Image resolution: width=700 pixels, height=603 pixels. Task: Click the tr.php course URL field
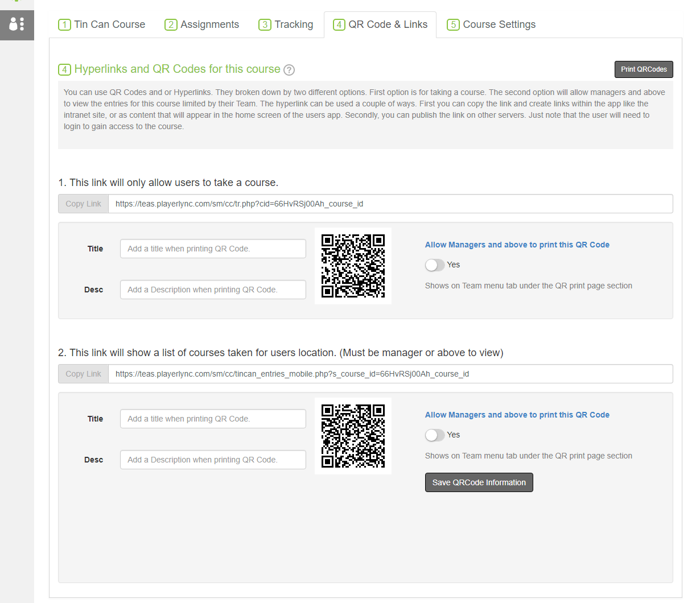pyautogui.click(x=390, y=204)
